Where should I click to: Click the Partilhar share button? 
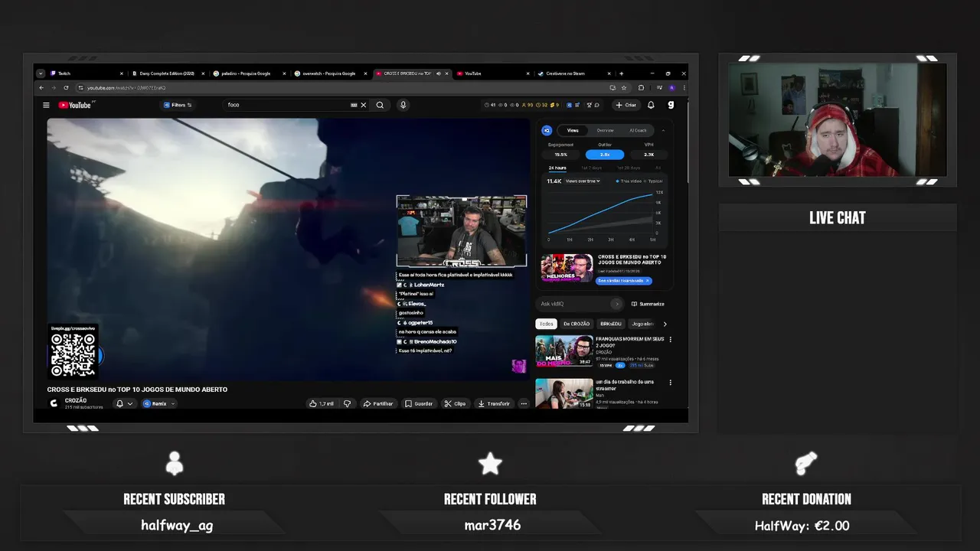coord(378,403)
